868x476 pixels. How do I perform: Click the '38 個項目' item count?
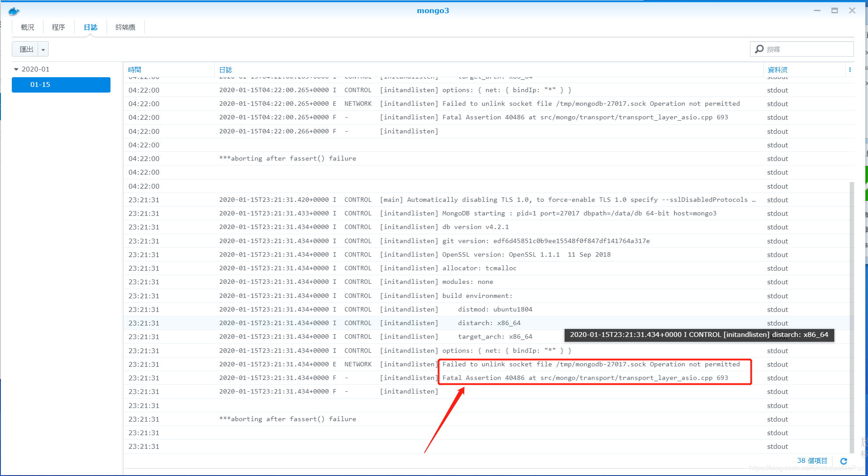pos(812,461)
